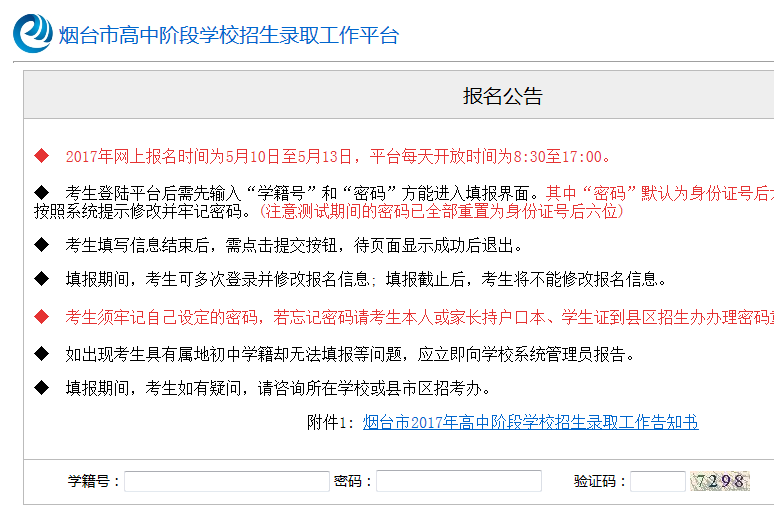The height and width of the screenshot is (510, 774).
Task: Focus the 学籍号 input field
Action: tap(226, 481)
